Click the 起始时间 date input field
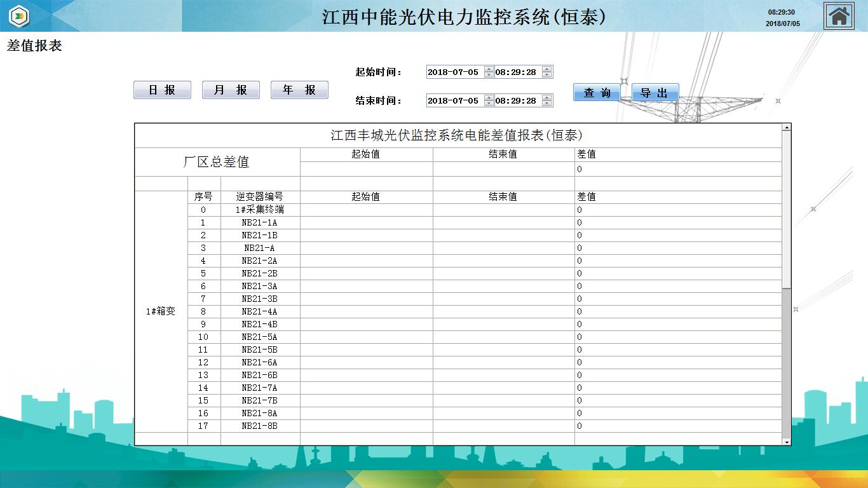This screenshot has width=868, height=488. (454, 72)
